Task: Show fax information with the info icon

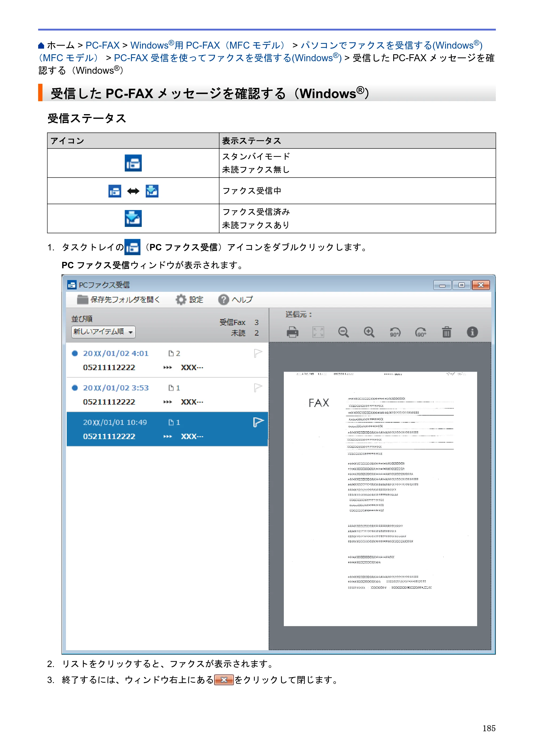Action: (472, 332)
